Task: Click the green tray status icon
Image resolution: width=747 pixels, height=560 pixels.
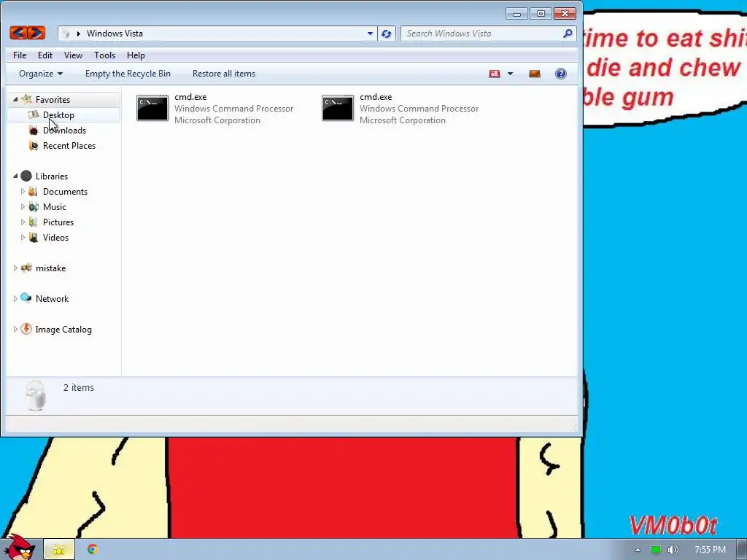Action: pos(656,550)
